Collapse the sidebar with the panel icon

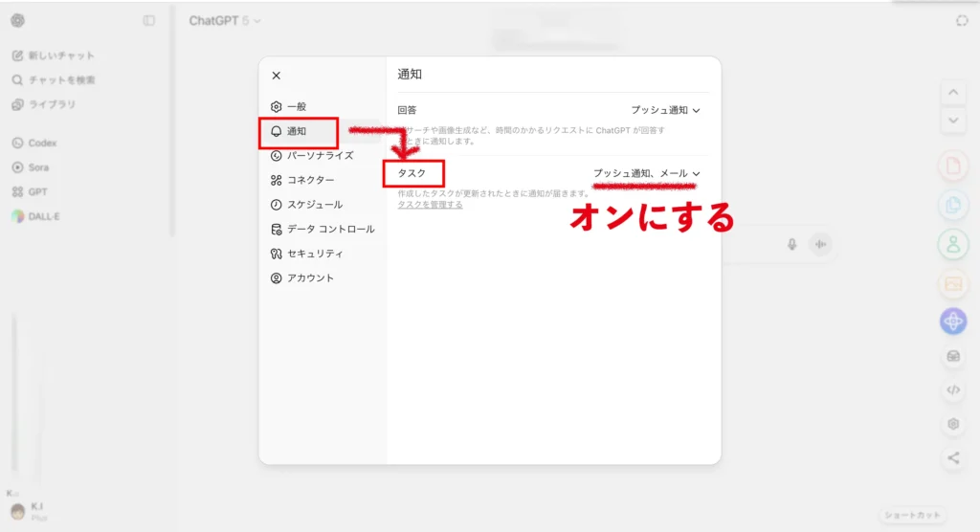[x=148, y=21]
